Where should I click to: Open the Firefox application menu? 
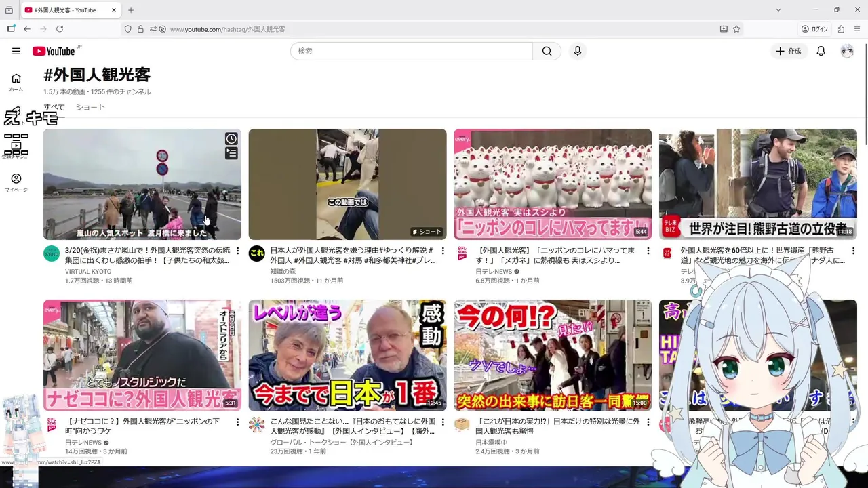coord(857,29)
